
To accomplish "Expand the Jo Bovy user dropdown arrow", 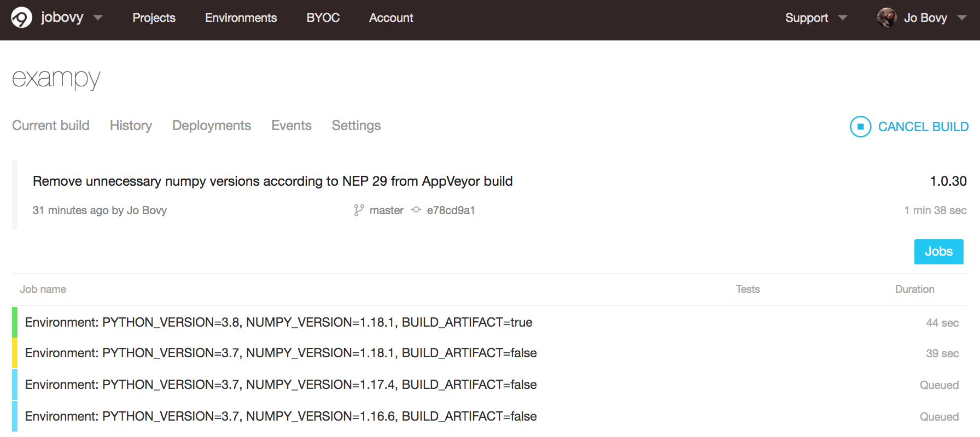I will click(x=962, y=18).
